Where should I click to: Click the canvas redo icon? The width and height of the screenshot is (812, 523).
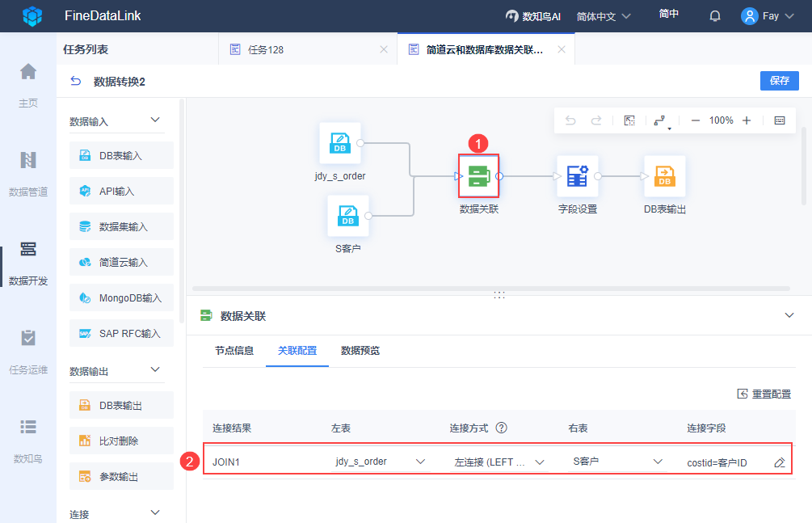pos(596,120)
